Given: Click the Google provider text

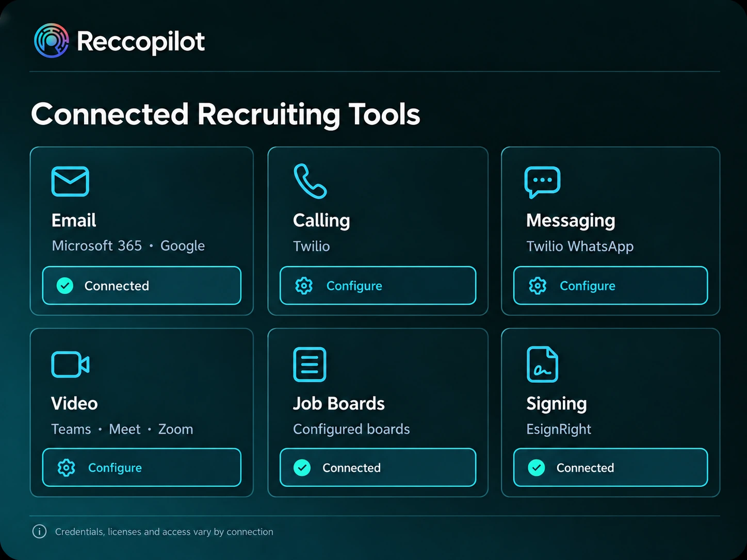Looking at the screenshot, I should pos(183,246).
